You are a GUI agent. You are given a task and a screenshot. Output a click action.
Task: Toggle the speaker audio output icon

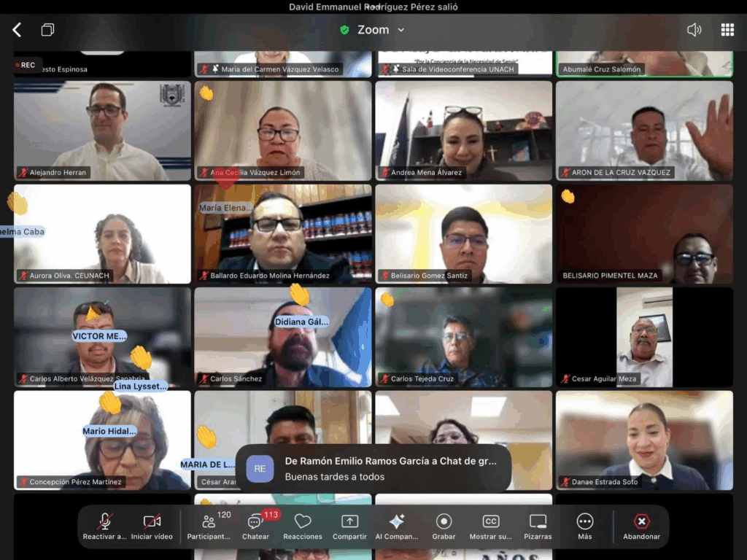click(x=694, y=30)
